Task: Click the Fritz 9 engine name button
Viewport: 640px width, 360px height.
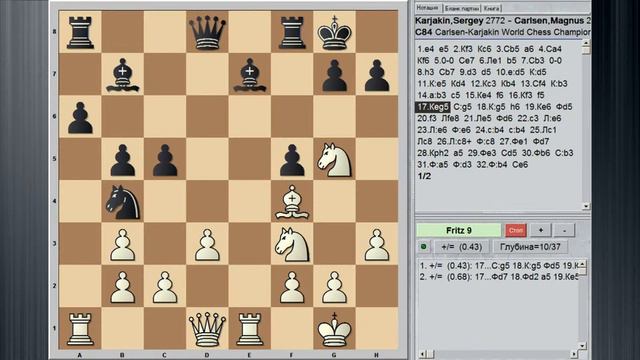Action: pos(458,230)
